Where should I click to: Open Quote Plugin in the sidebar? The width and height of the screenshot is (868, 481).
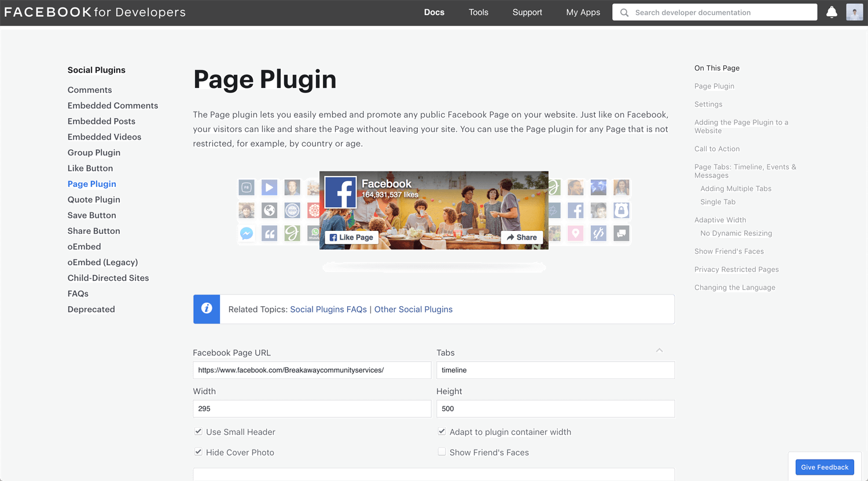(x=94, y=199)
